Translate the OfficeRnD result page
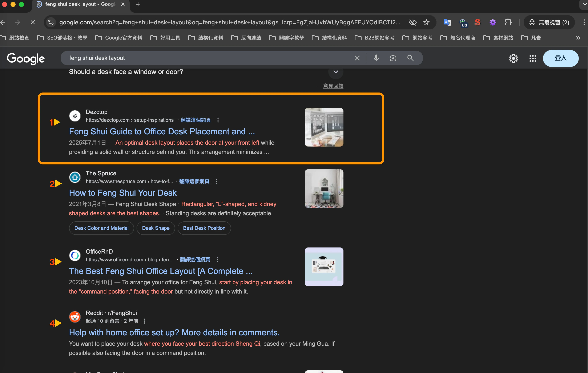Screen dimensions: 588x373 [x=195, y=259]
